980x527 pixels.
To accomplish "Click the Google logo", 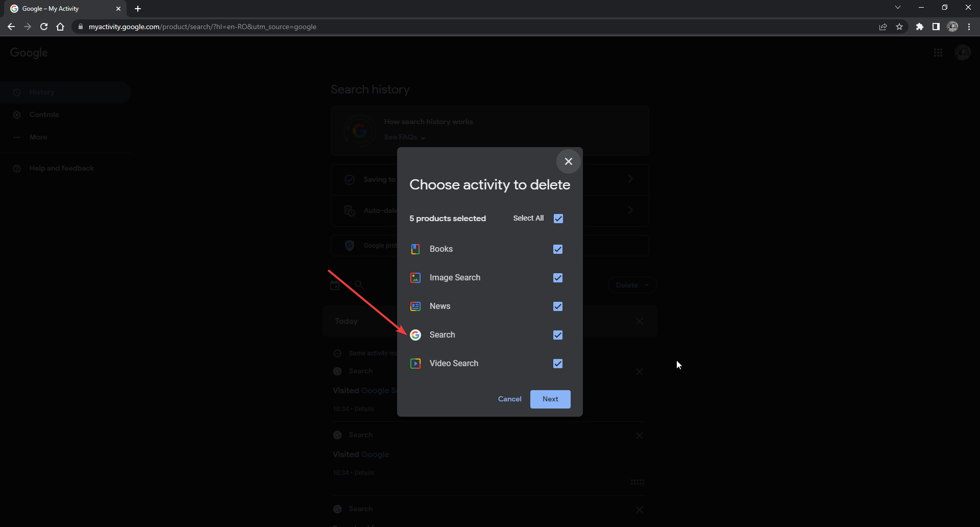I will coord(29,53).
